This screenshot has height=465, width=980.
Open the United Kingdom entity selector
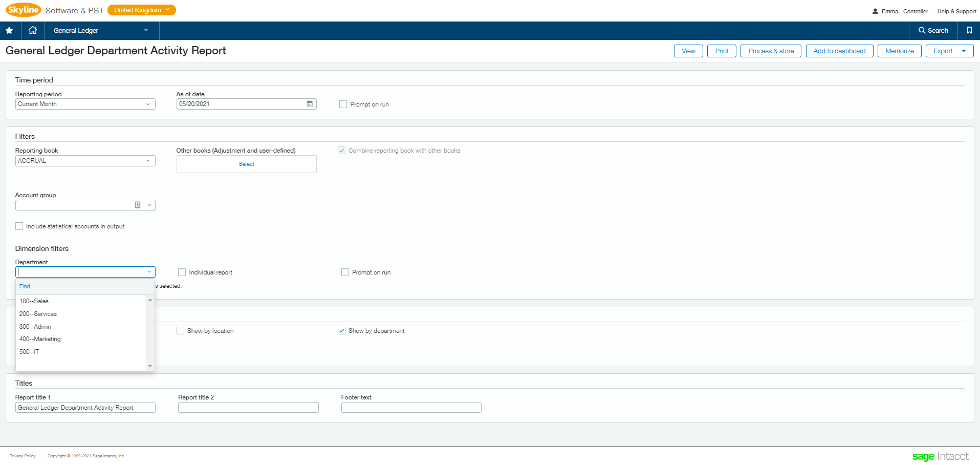141,10
